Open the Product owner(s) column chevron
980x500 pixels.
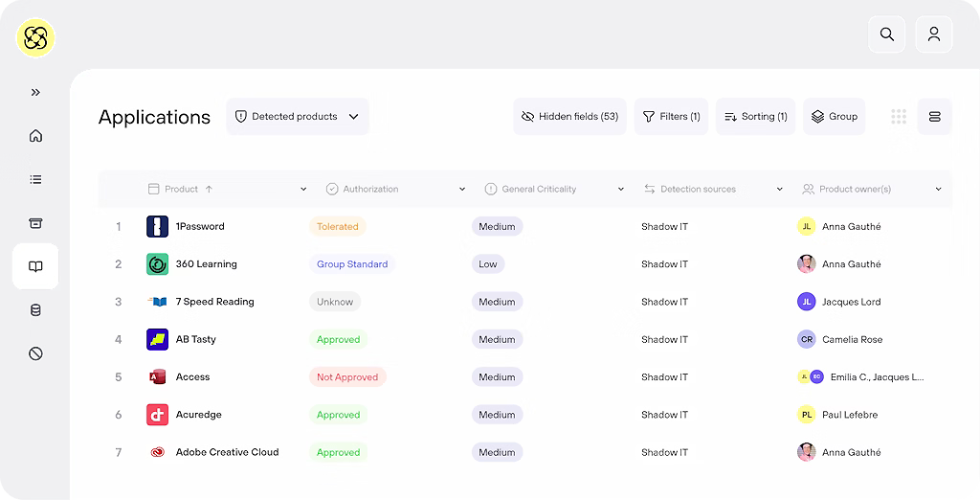point(938,189)
